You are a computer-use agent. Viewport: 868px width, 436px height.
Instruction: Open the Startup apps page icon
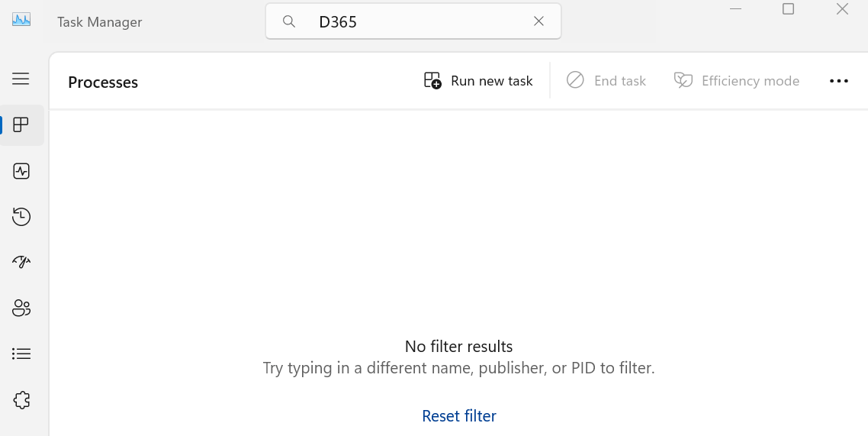coord(21,261)
